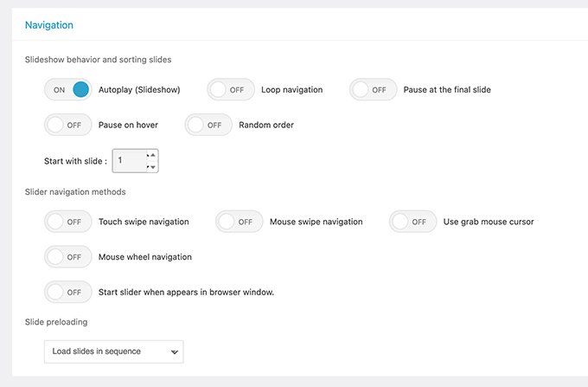This screenshot has height=387, width=588.
Task: Click the Loop navigation label text
Action: 291,90
